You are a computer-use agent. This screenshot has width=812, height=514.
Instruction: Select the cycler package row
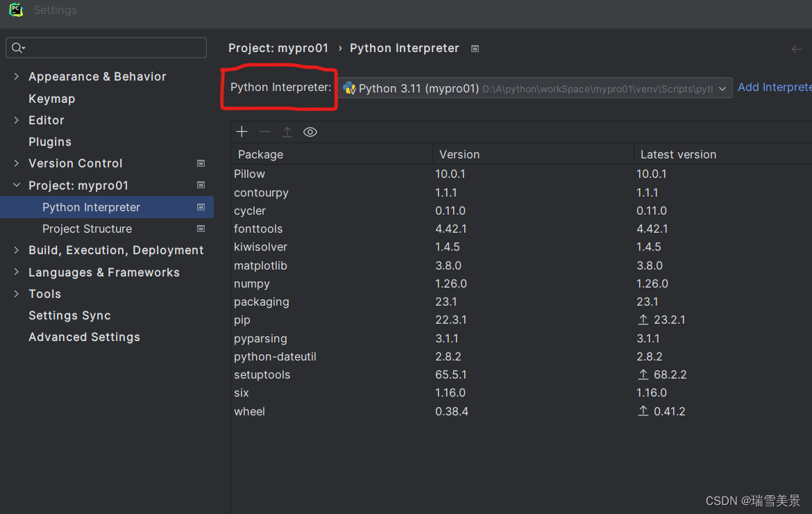521,210
